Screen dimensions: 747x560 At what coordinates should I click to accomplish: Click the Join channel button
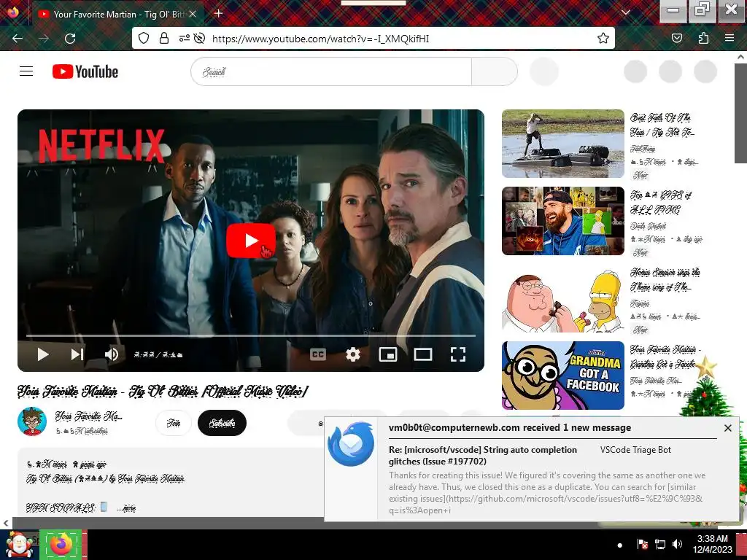click(x=174, y=423)
